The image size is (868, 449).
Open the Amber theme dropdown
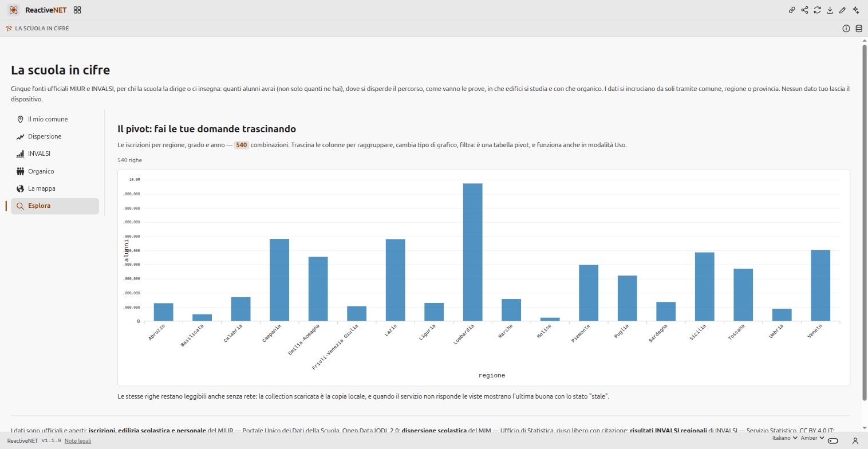pos(812,438)
